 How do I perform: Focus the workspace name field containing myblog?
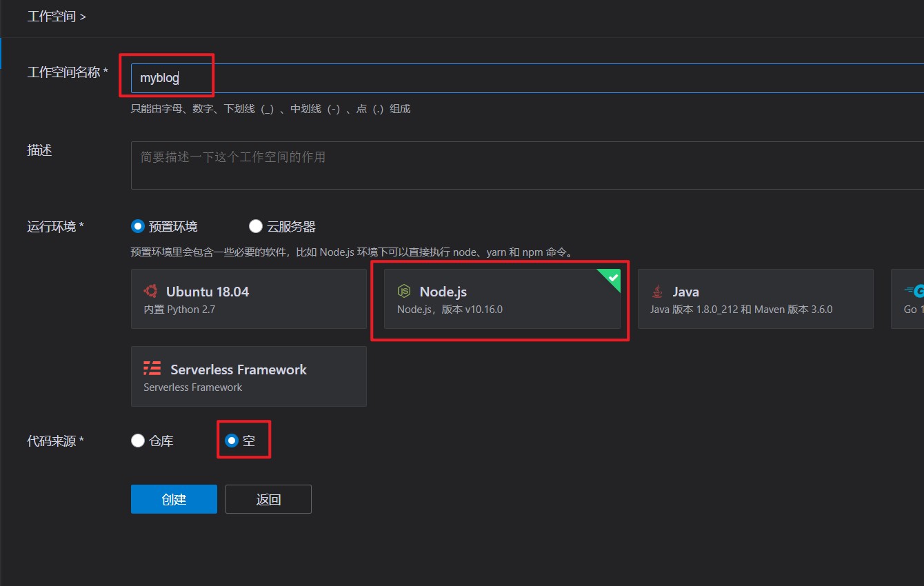pyautogui.click(x=528, y=78)
